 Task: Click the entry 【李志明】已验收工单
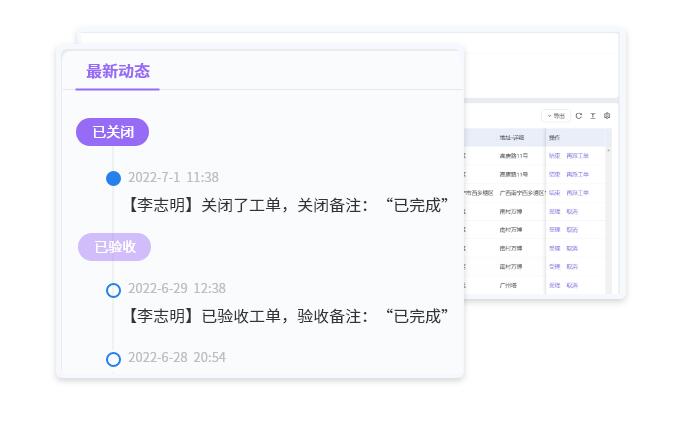click(288, 316)
